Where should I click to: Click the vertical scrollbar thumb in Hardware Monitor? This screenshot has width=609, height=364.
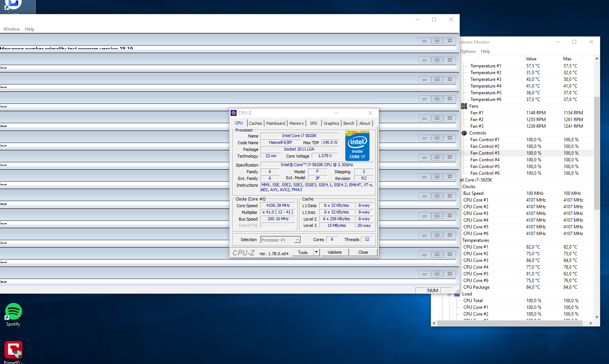pyautogui.click(x=597, y=153)
